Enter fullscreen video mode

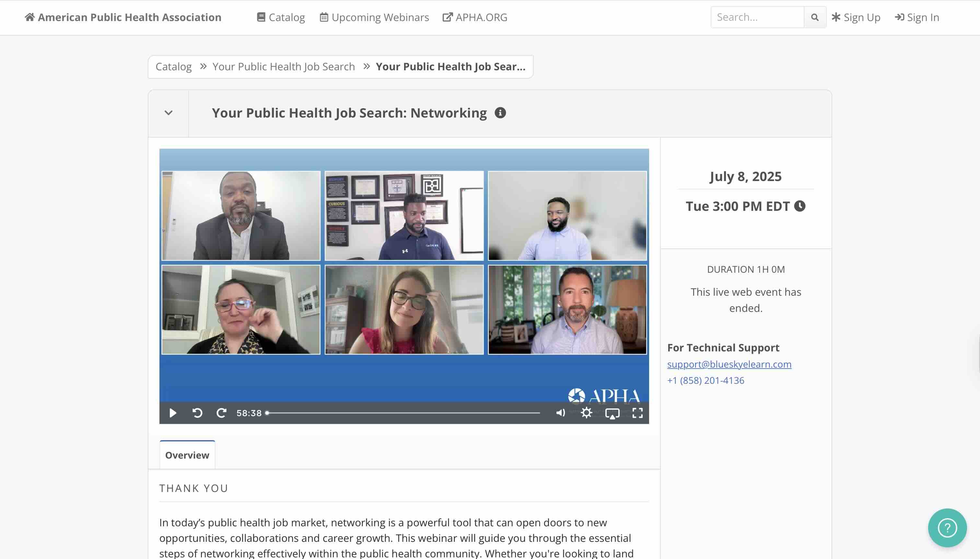pos(637,413)
